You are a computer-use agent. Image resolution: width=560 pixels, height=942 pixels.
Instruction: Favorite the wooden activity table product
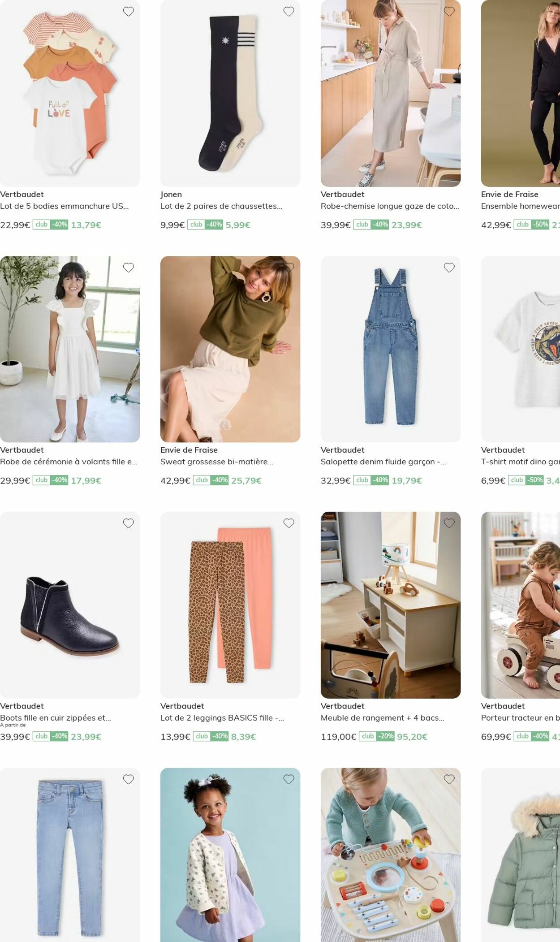coord(449,779)
